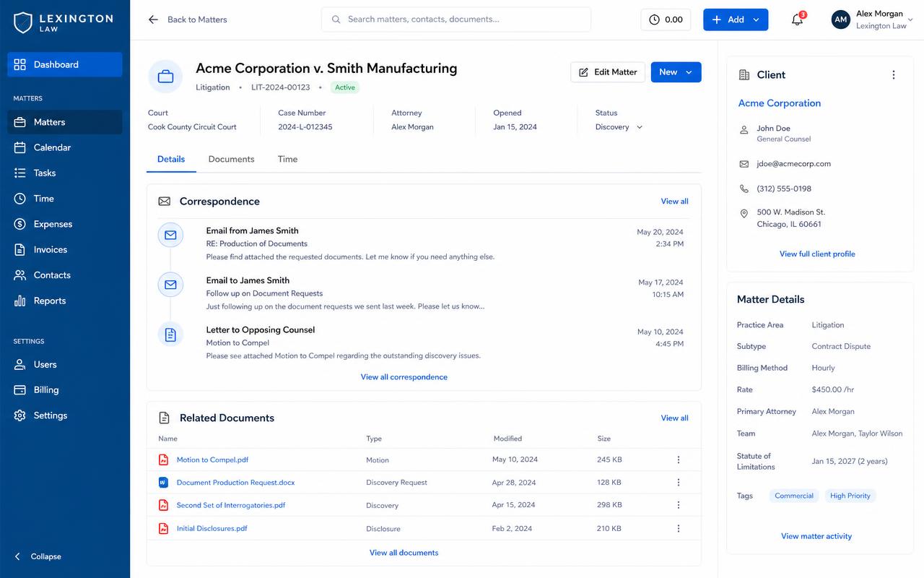Viewport: 924px width, 578px height.
Task: Open the Time sidebar item
Action: click(65, 199)
